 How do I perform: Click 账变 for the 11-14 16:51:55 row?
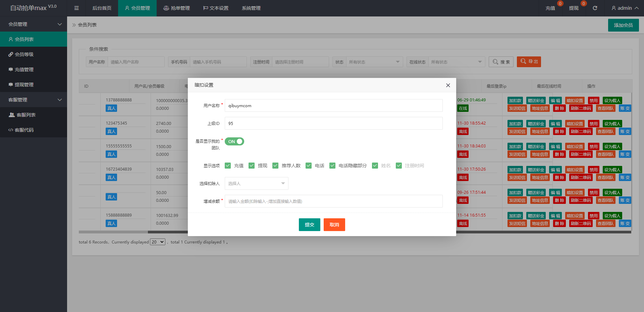pos(625,223)
